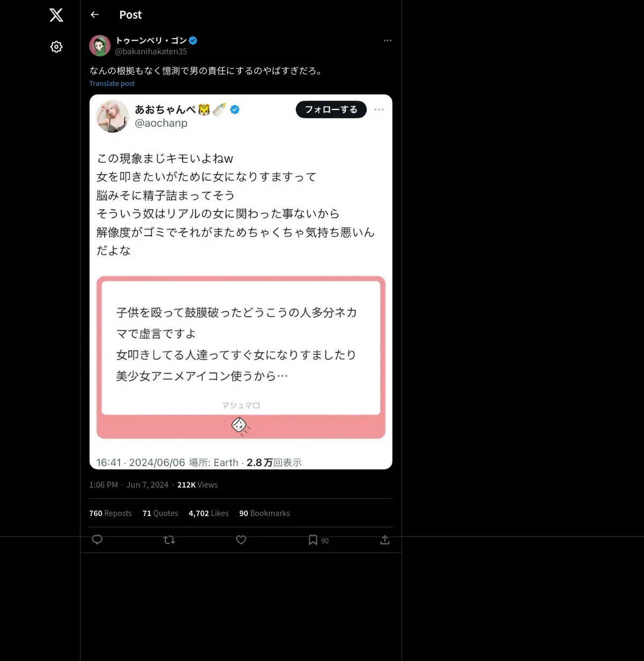Repost using the retweet arrows icon
The height and width of the screenshot is (661, 644).
pyautogui.click(x=169, y=540)
